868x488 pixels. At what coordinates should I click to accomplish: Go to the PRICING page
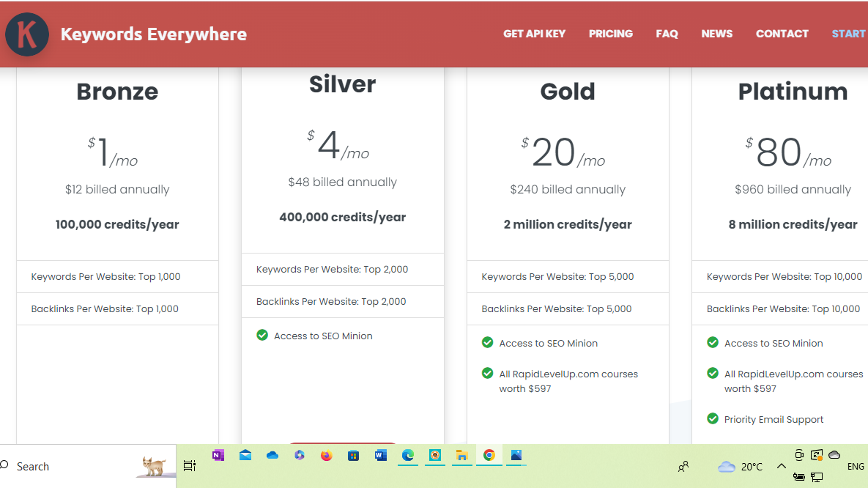point(611,34)
